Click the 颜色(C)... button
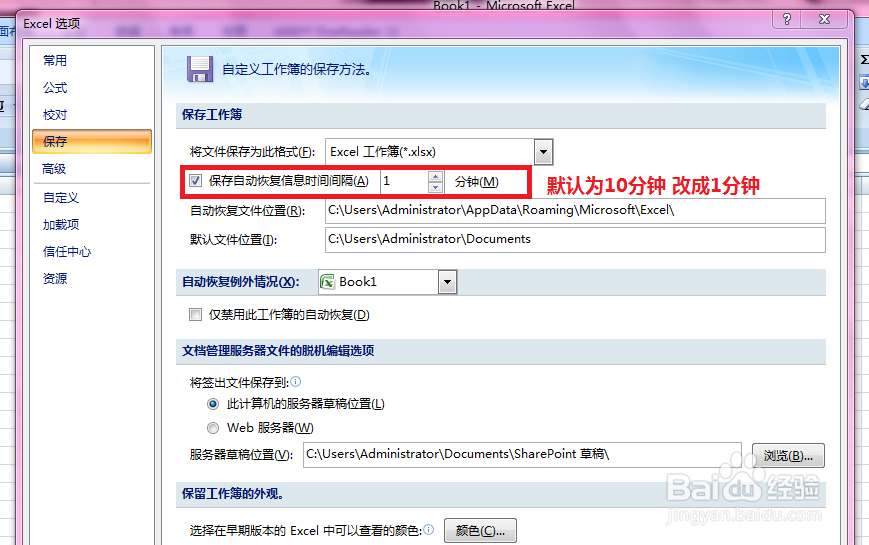869x545 pixels. point(480,531)
